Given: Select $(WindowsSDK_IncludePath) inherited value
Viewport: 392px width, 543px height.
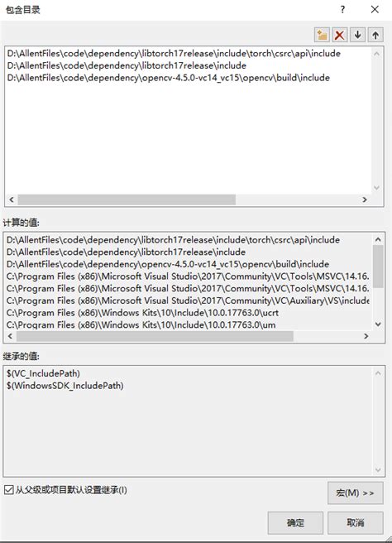Looking at the screenshot, I should tap(65, 386).
